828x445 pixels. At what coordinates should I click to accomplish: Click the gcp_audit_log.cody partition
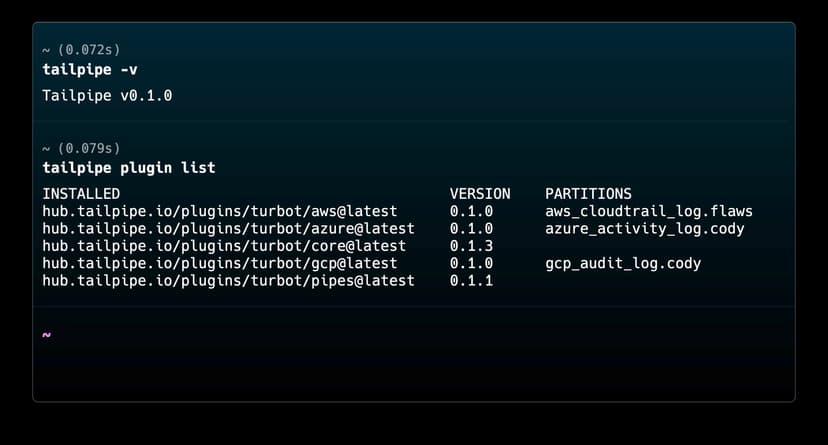click(x=622, y=264)
